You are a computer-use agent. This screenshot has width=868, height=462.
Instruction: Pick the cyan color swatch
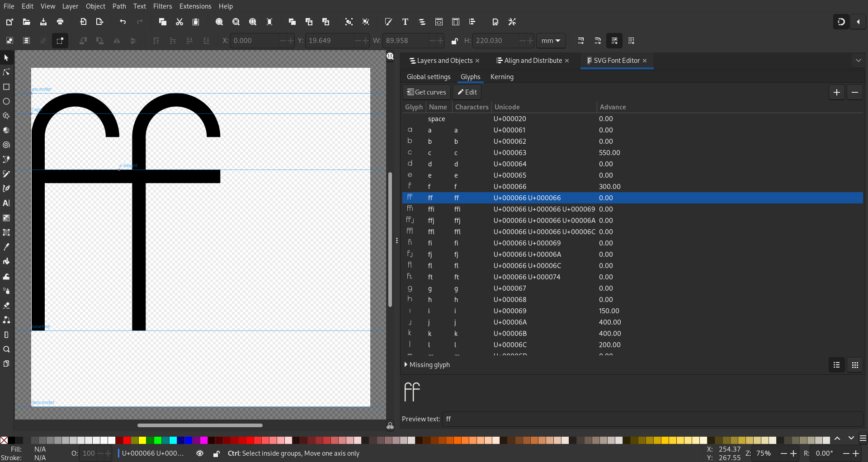(173, 440)
